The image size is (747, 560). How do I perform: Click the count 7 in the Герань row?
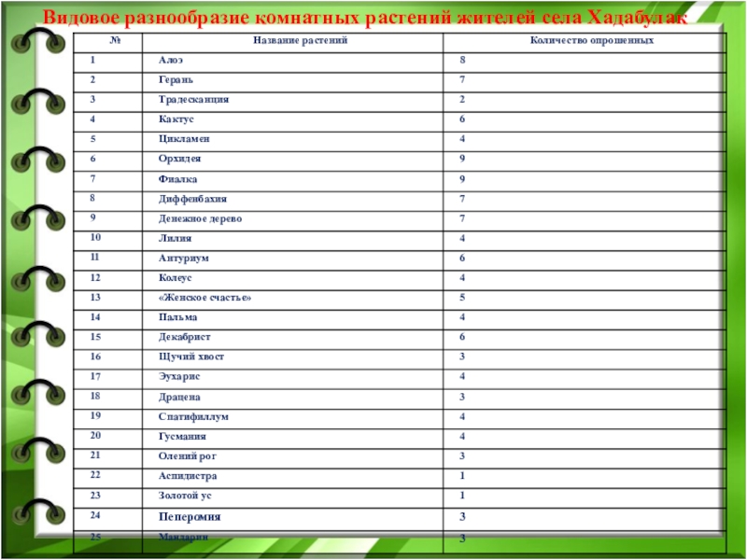coord(462,80)
